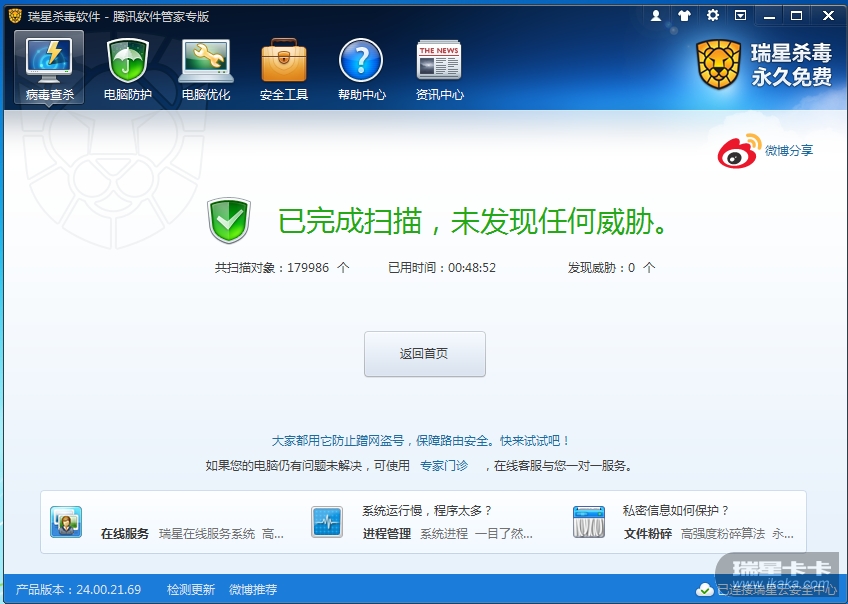Click the 返回首页 button

pyautogui.click(x=425, y=354)
